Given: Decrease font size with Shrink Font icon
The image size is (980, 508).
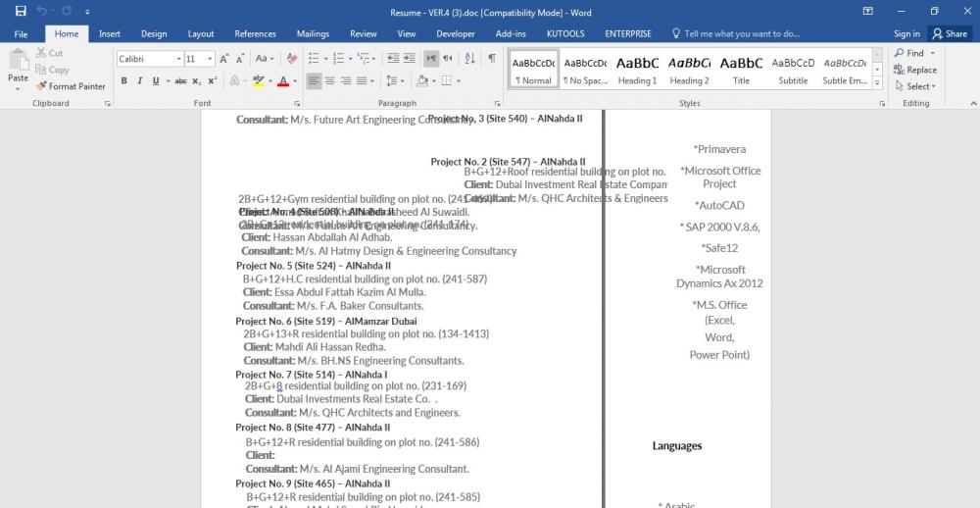Looking at the screenshot, I should [x=240, y=59].
